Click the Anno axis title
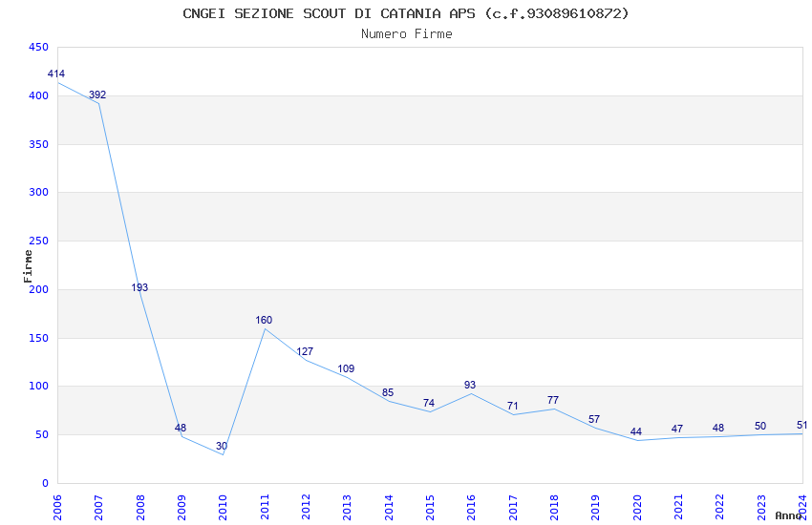Image resolution: width=812 pixels, height=525 pixels. 788,515
